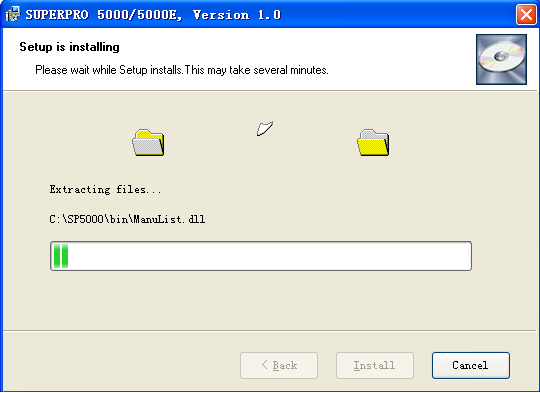Image resolution: width=540 pixels, height=393 pixels.
Task: Close the SUPERPRO setup window
Action: coord(526,15)
